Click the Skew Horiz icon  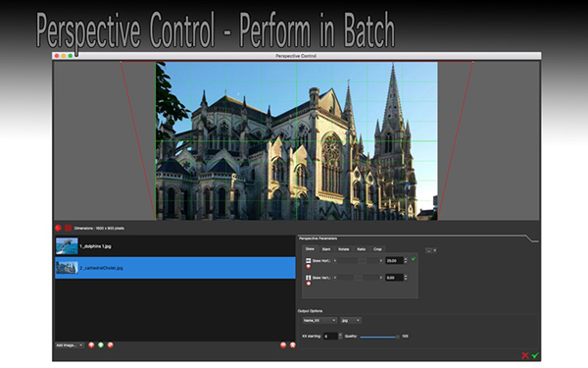pyautogui.click(x=309, y=261)
